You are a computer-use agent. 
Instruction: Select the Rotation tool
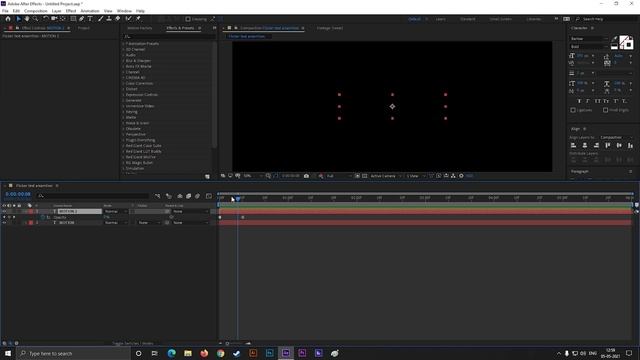pos(45,19)
